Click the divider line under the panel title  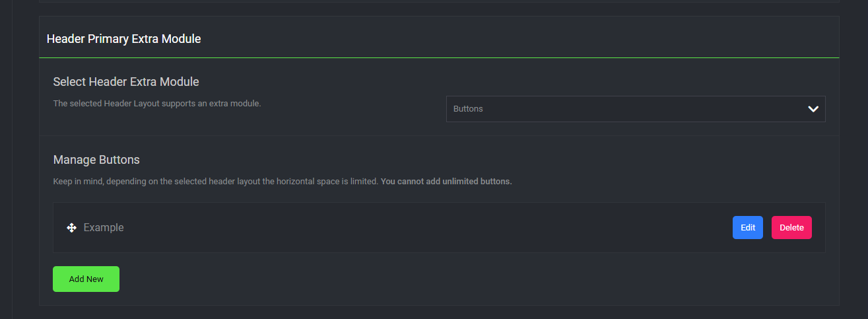coord(439,58)
